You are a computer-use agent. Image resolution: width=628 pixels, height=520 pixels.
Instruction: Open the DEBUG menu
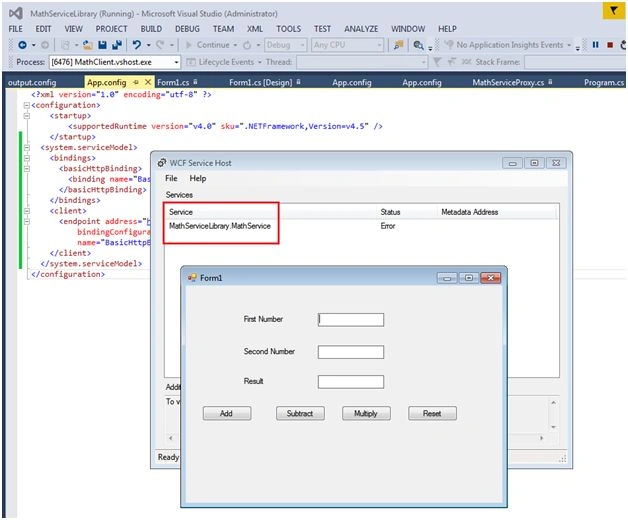point(187,29)
